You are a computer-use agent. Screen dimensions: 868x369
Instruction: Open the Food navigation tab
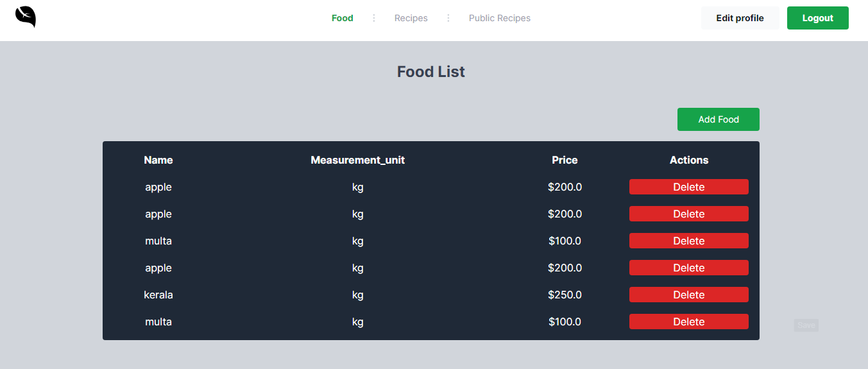pos(342,18)
